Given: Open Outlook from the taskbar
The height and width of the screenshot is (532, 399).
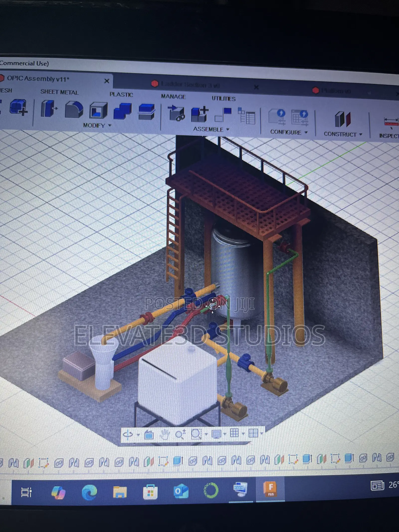Looking at the screenshot, I should coord(181,491).
